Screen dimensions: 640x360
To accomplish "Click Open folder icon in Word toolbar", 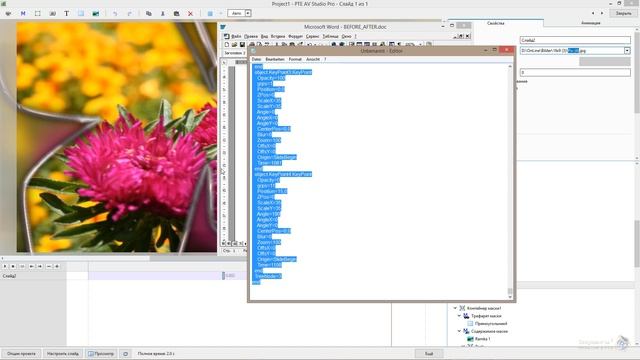I will (x=235, y=44).
